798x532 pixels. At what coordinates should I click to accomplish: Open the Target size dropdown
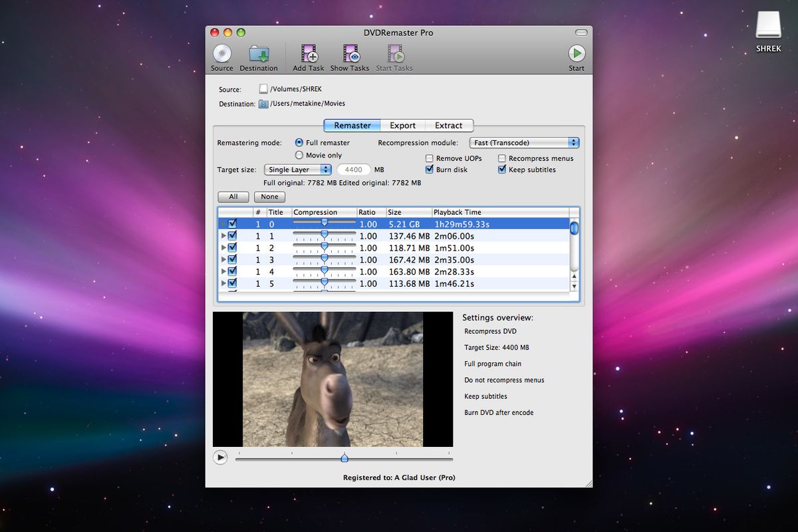pos(297,170)
